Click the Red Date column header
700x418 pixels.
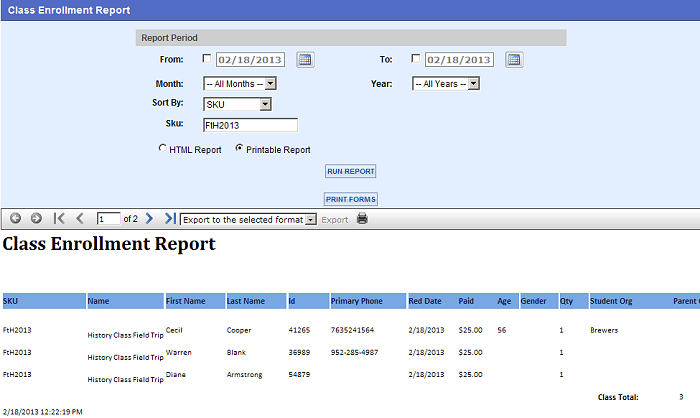[x=425, y=301]
